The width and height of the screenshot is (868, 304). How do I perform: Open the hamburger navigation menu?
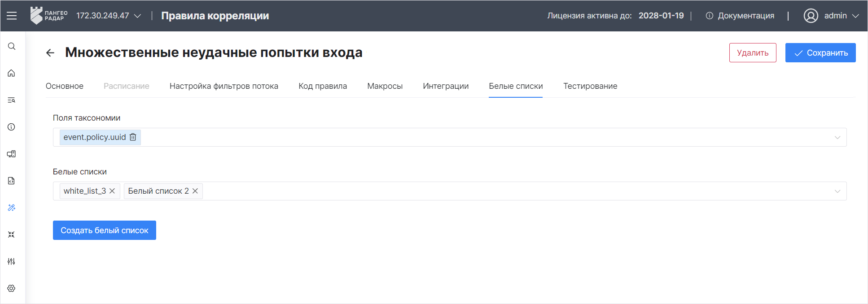pos(12,16)
